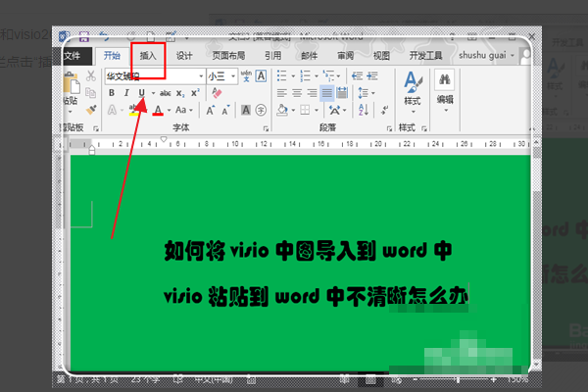Open the font color dropdown arrow
Screen dimensions: 588x392
pos(170,111)
